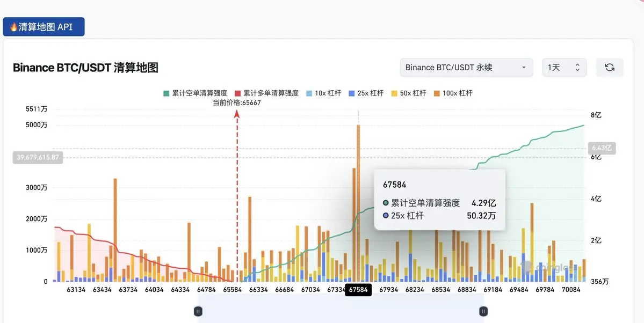Viewport: 644px width, 323px height.
Task: Click the 1000万 y-axis label
Action: (x=36, y=251)
